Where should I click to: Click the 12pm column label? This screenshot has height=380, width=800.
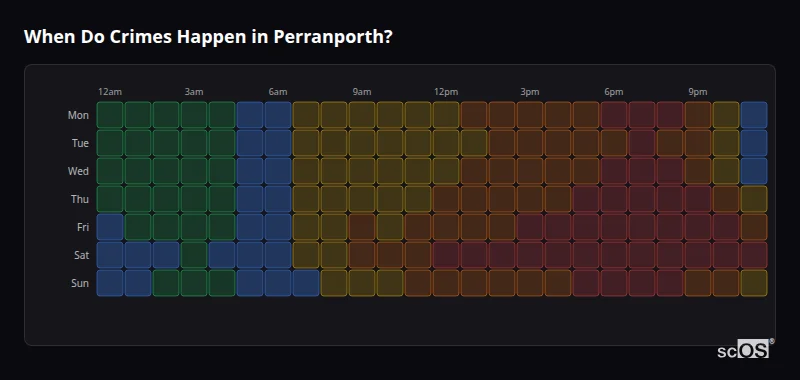[446, 92]
